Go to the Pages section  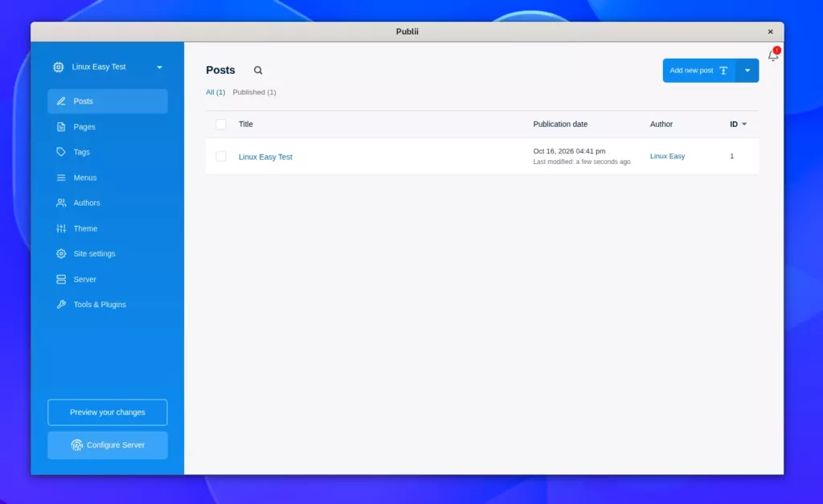tap(108, 127)
